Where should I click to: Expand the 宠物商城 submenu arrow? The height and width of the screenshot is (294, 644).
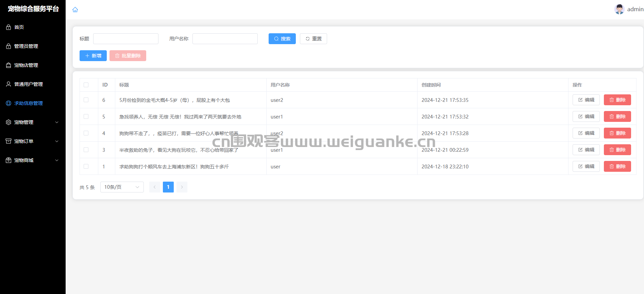coord(57,160)
